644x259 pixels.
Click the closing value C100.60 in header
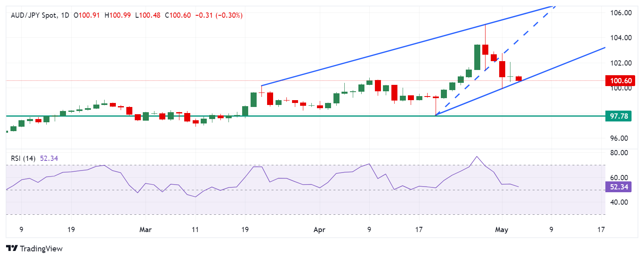tap(178, 15)
